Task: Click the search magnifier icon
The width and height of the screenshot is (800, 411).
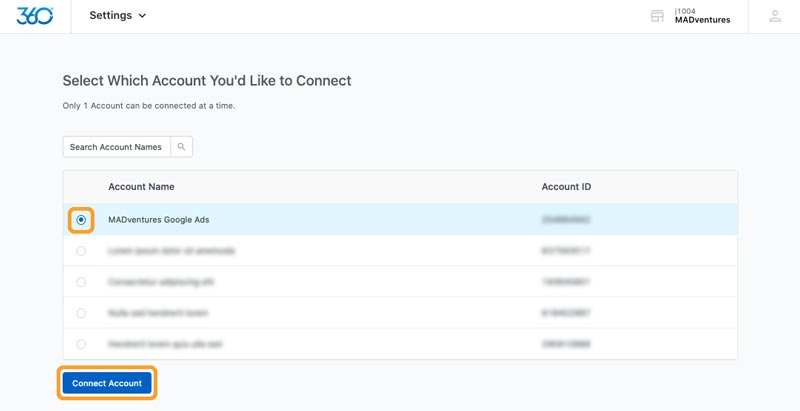Action: pos(181,147)
